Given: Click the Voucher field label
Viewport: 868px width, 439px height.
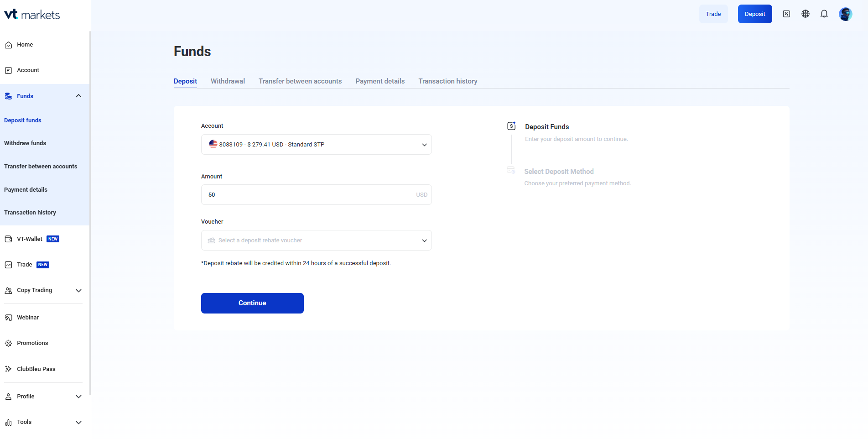Looking at the screenshot, I should pyautogui.click(x=212, y=222).
